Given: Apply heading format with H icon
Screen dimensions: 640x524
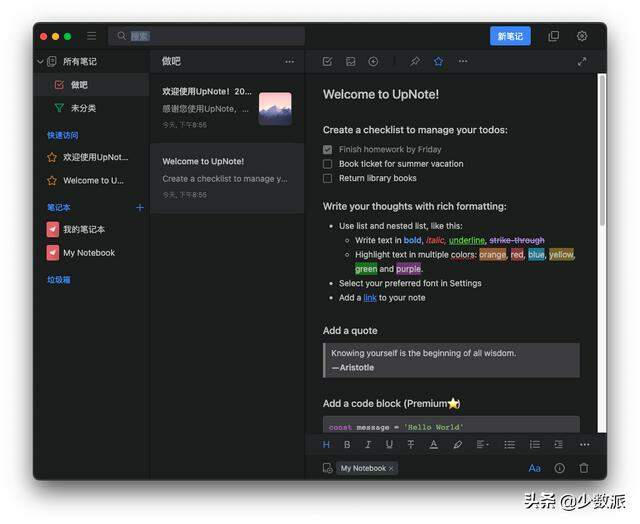Looking at the screenshot, I should (326, 445).
